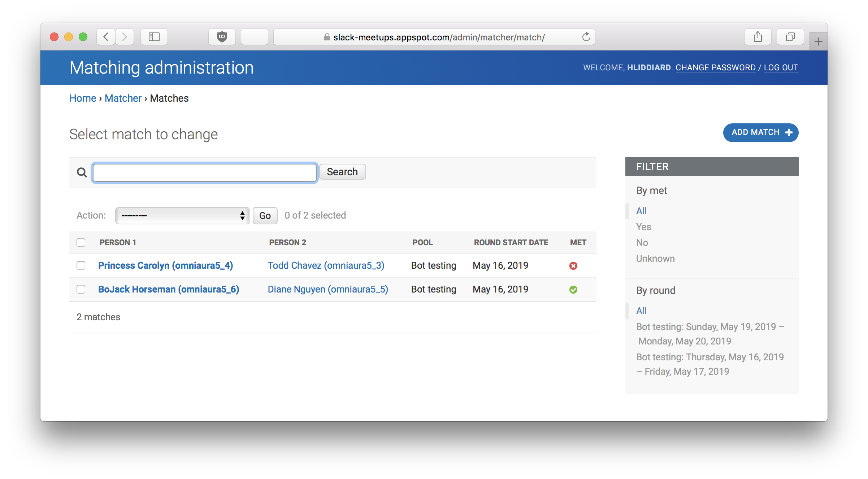This screenshot has width=868, height=479.
Task: Open a new tab with plus button
Action: 818,41
